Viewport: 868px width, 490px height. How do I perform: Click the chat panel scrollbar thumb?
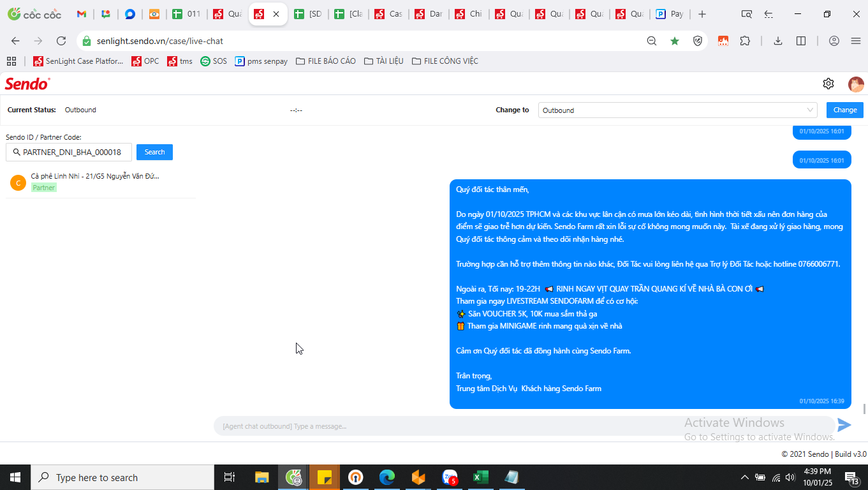pos(864,408)
